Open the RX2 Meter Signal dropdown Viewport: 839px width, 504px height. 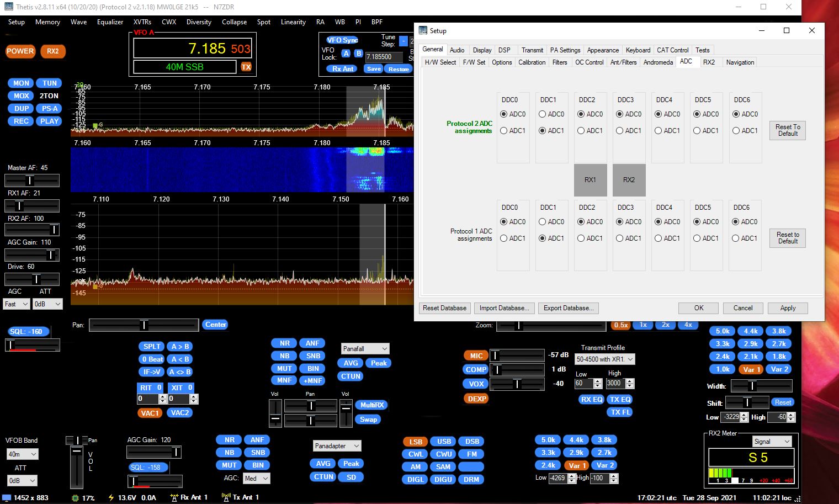(772, 442)
